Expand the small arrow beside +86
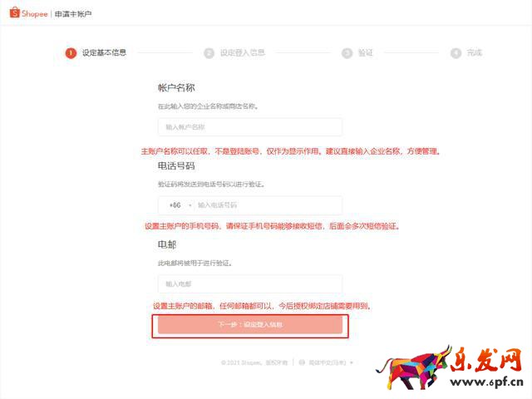Image resolution: width=532 pixels, height=399 pixels. 190,205
